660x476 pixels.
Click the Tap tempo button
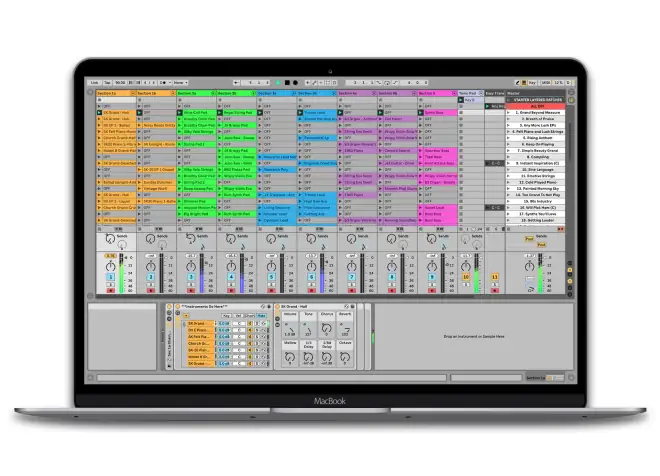107,82
